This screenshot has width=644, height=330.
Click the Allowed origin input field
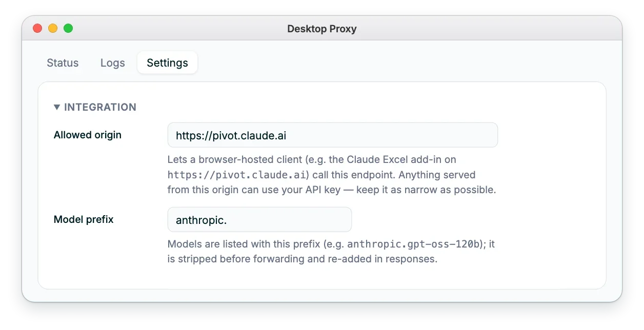(x=333, y=135)
